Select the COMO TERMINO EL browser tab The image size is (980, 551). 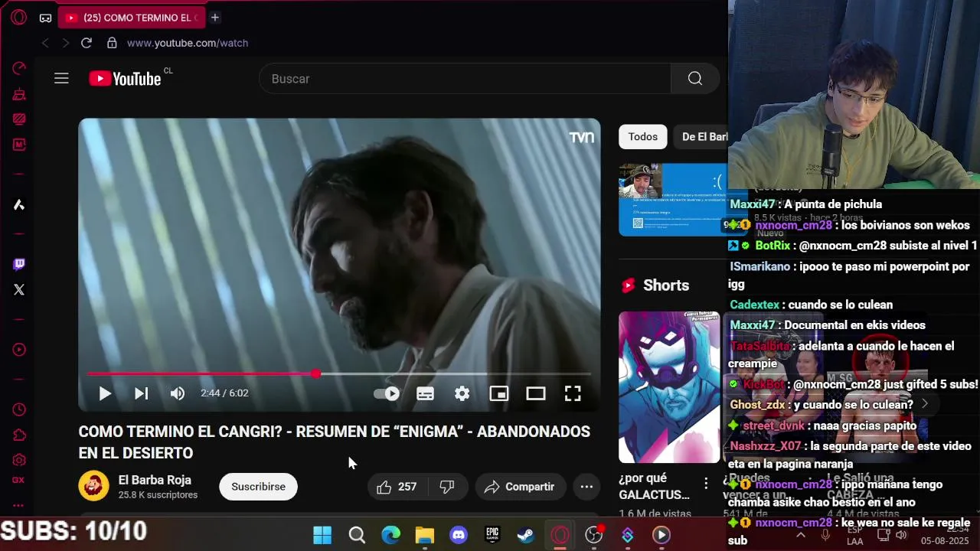pyautogui.click(x=130, y=17)
